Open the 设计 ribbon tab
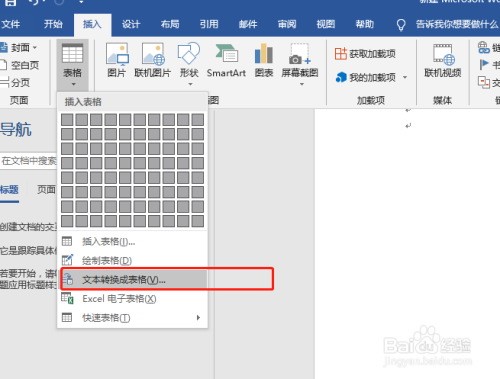 [131, 24]
